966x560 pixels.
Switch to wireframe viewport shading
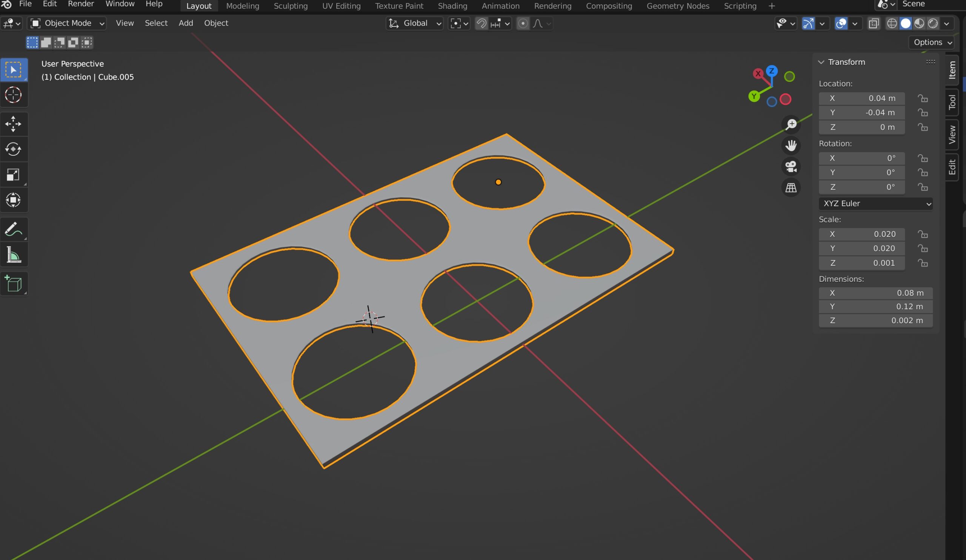click(892, 23)
